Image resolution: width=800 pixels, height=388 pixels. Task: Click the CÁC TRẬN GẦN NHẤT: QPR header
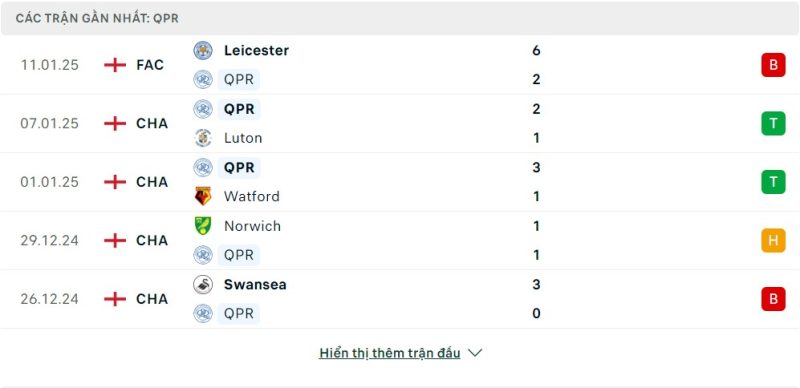pyautogui.click(x=97, y=18)
